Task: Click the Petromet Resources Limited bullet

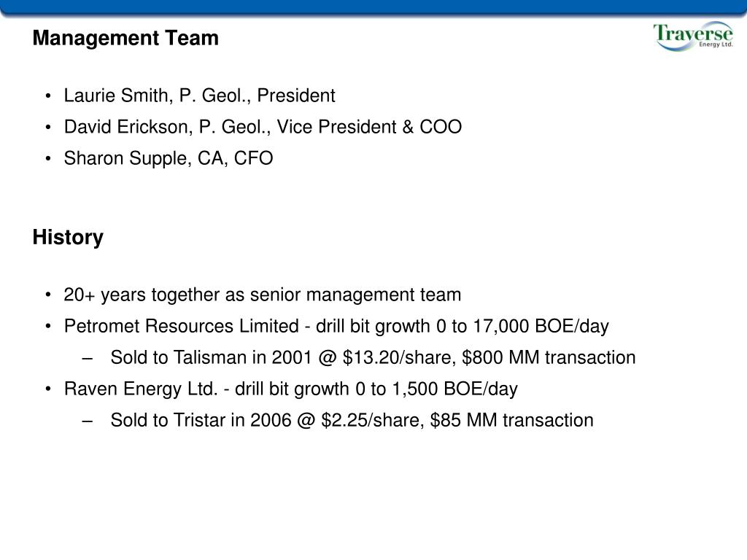Action: [336, 326]
